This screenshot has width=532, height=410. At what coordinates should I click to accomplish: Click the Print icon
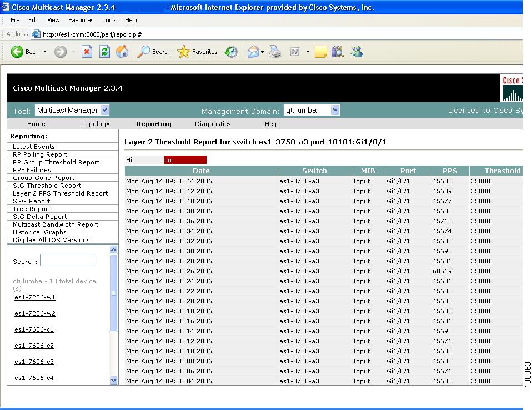tap(275, 52)
